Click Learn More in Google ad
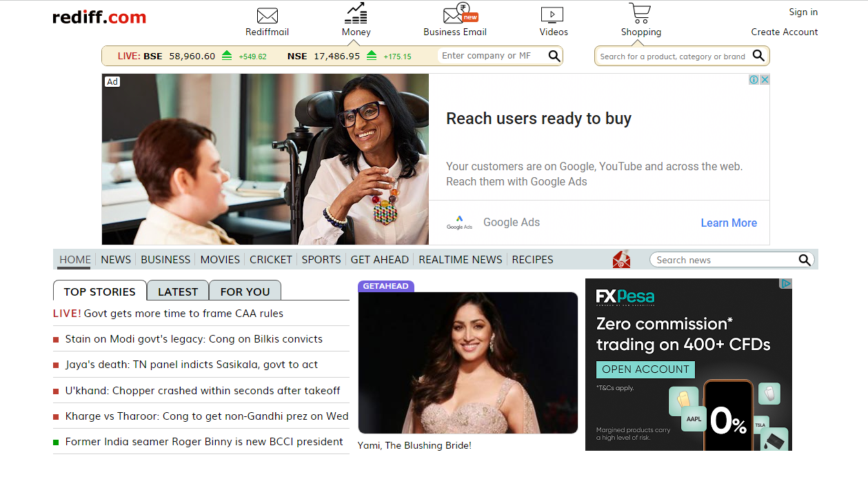Image resolution: width=868 pixels, height=479 pixels. [x=729, y=223]
